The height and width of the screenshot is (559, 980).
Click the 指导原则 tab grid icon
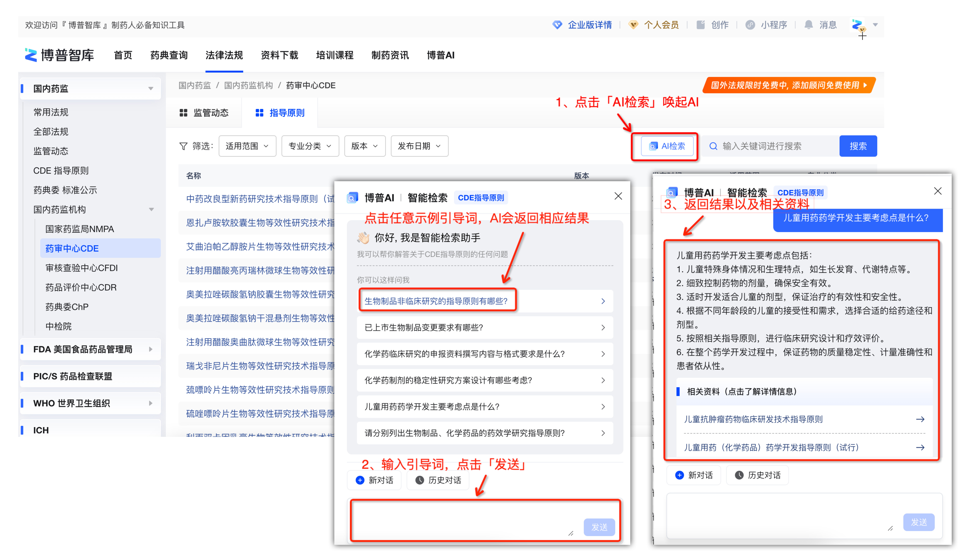click(x=260, y=113)
